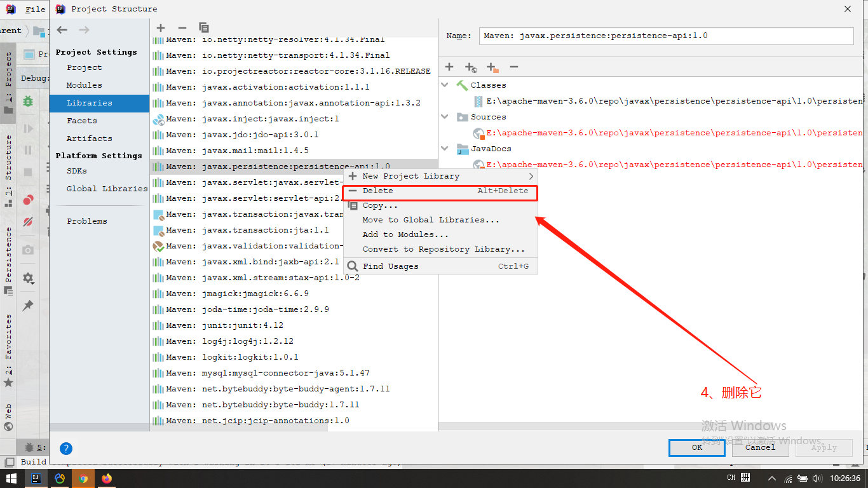Screen dimensions: 868x488
Task: Click the Cancel button
Action: [760, 447]
